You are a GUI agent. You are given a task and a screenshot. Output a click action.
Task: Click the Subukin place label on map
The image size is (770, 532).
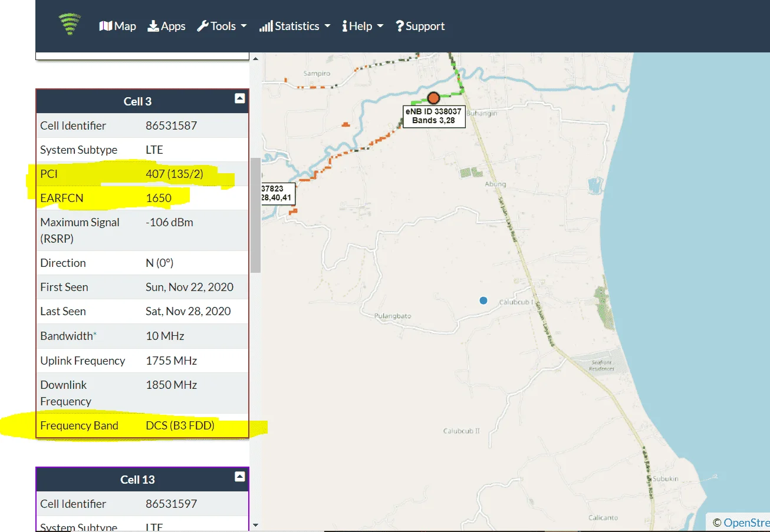tap(666, 478)
